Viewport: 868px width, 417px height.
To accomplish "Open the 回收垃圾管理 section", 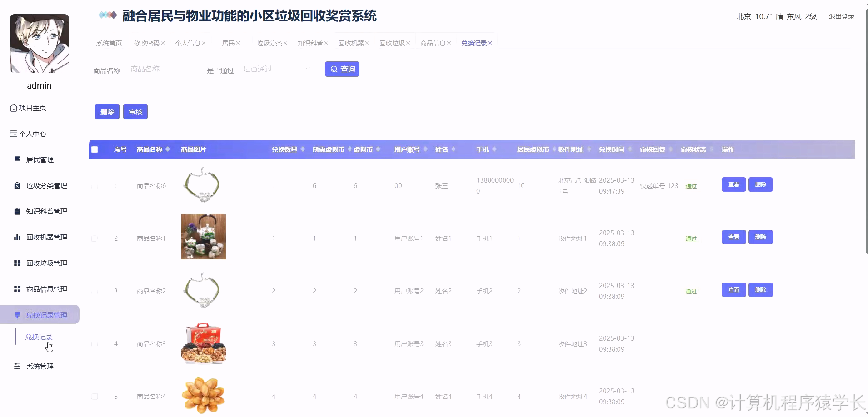I will coord(44,263).
